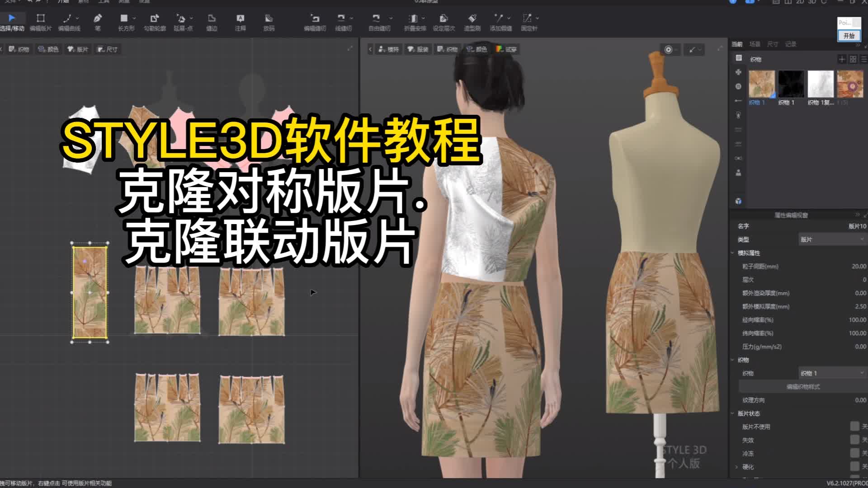Switch fabric list to grid view
The height and width of the screenshot is (488, 868).
click(x=853, y=59)
